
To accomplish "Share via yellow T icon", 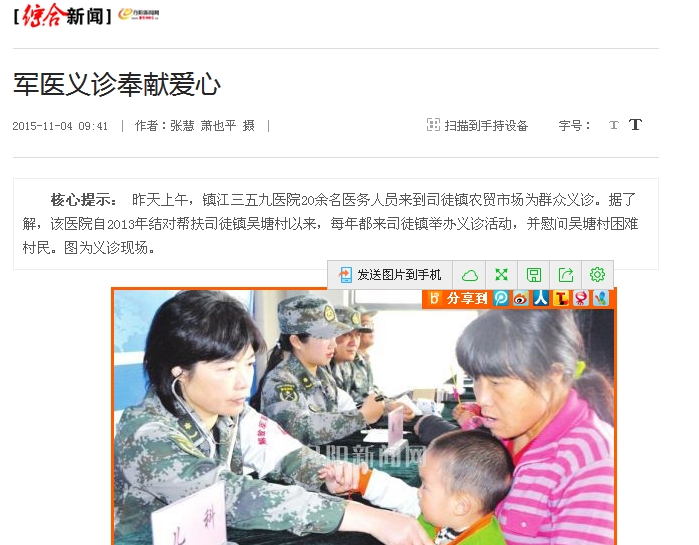I will 561,298.
